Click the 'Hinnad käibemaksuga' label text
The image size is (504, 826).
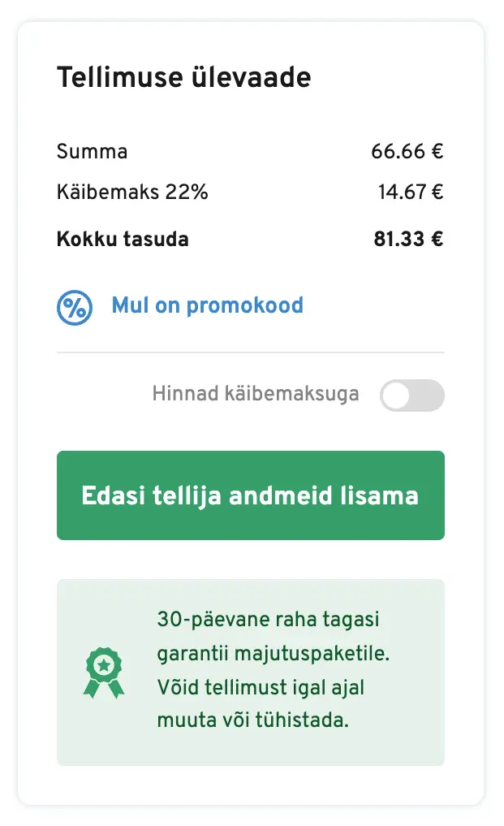pos(256,396)
